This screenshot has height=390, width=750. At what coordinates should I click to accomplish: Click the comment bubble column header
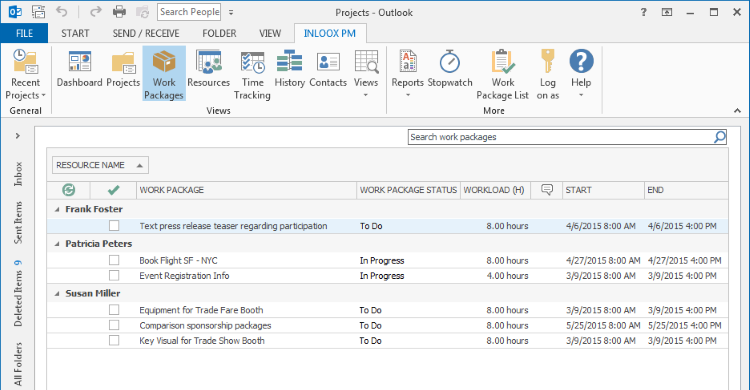[x=547, y=189]
